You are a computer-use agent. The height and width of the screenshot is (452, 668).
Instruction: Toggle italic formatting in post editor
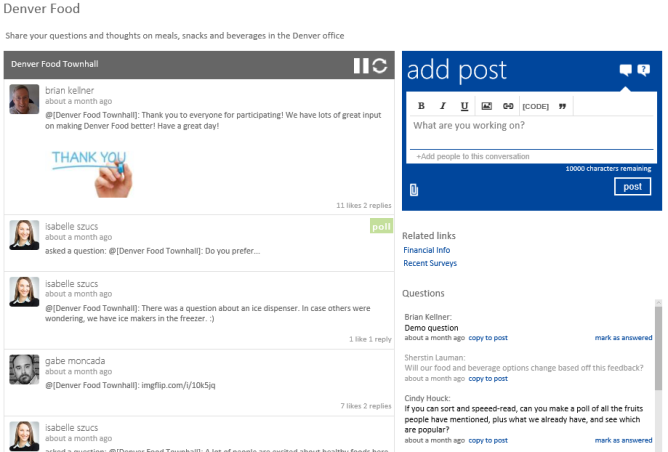[x=443, y=106]
